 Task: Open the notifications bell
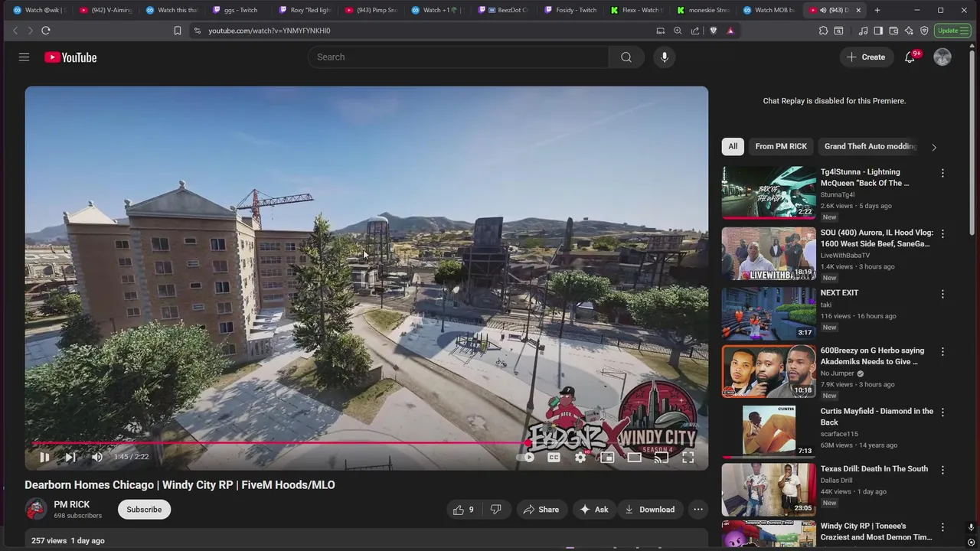tap(910, 57)
